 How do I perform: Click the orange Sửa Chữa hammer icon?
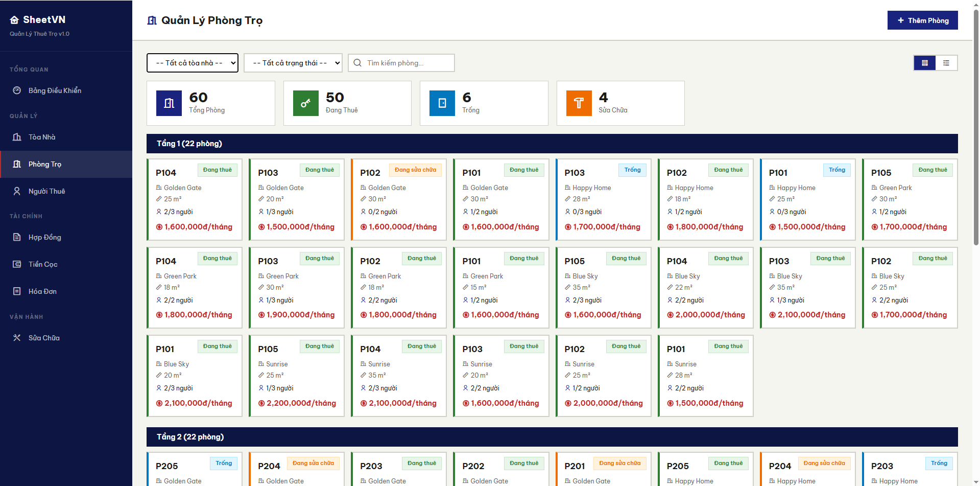tap(579, 103)
